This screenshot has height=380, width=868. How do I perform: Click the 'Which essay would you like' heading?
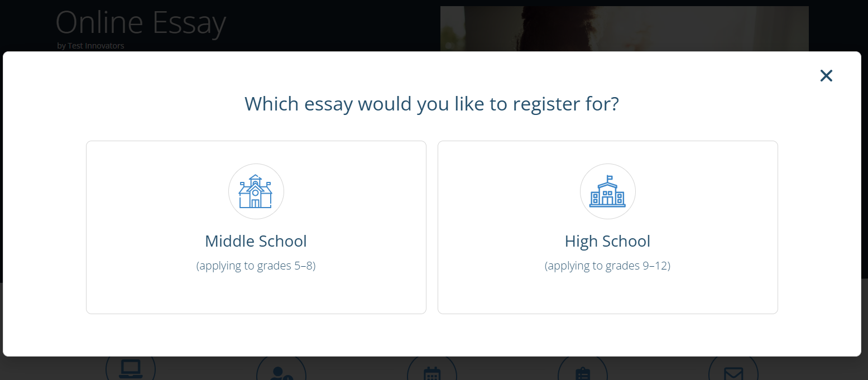pos(431,104)
